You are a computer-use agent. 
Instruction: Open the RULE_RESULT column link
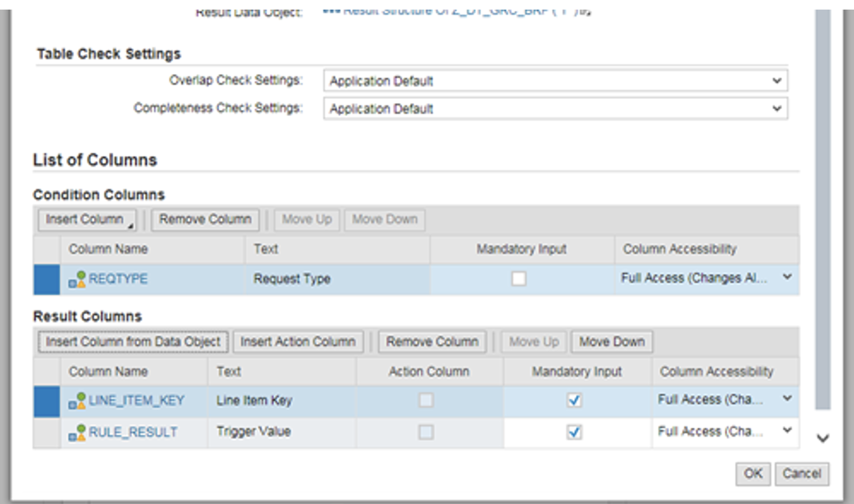click(133, 432)
